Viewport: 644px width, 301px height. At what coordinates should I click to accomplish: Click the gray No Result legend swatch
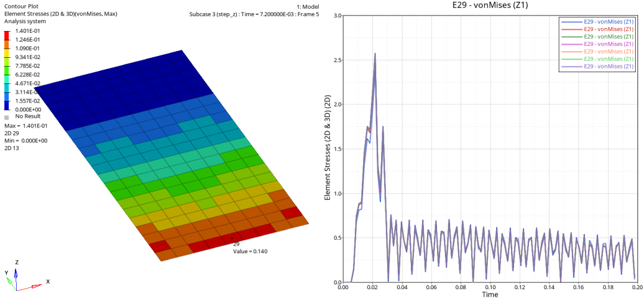7,117
